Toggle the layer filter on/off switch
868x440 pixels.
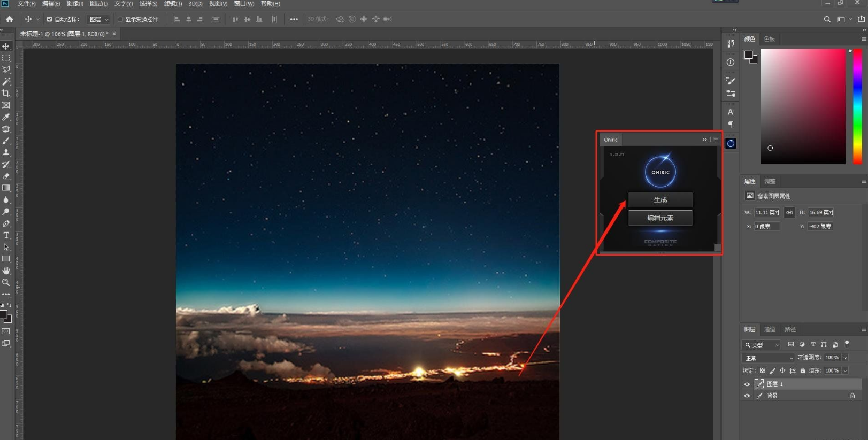(x=847, y=344)
